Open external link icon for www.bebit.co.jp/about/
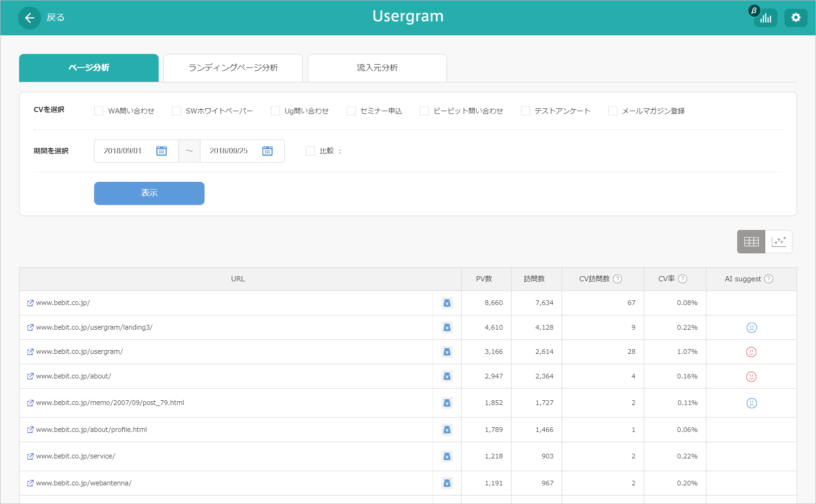The image size is (816, 504). point(30,376)
